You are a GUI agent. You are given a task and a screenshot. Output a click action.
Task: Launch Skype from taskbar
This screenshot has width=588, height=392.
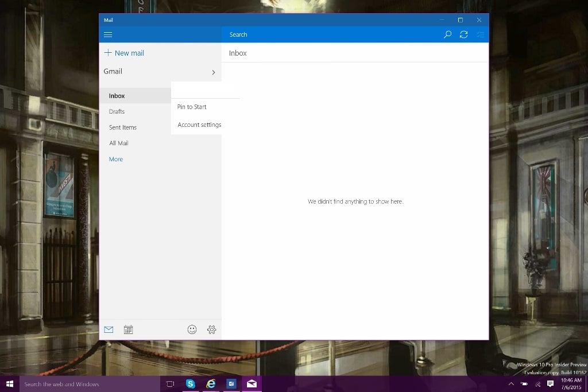tap(191, 384)
